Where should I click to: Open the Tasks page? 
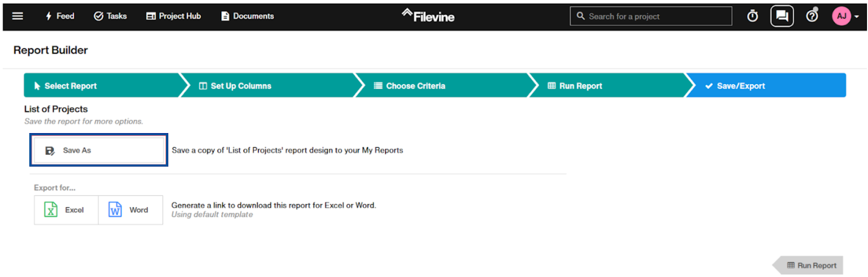(110, 16)
